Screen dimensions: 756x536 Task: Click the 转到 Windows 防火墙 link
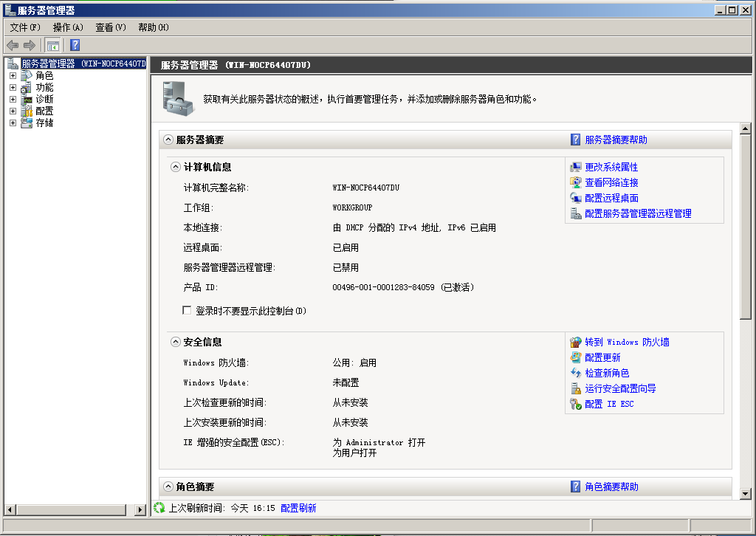coord(627,343)
